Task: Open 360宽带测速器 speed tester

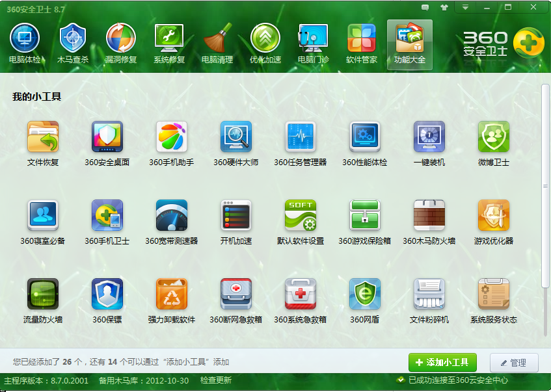Action: coord(171,218)
